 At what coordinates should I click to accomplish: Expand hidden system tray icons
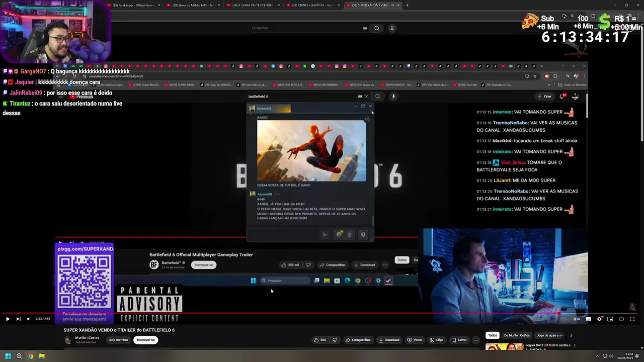point(596,356)
